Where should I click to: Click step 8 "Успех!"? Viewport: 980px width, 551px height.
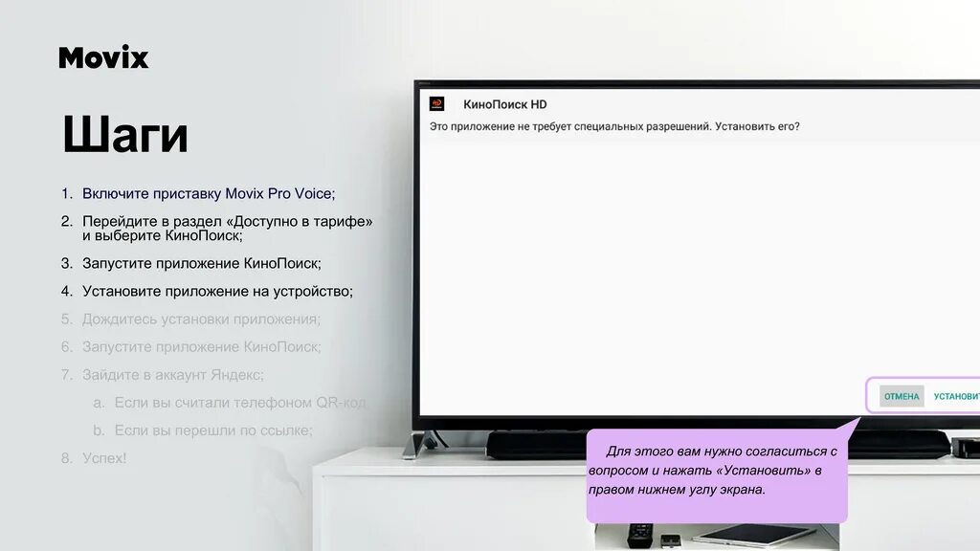click(104, 458)
